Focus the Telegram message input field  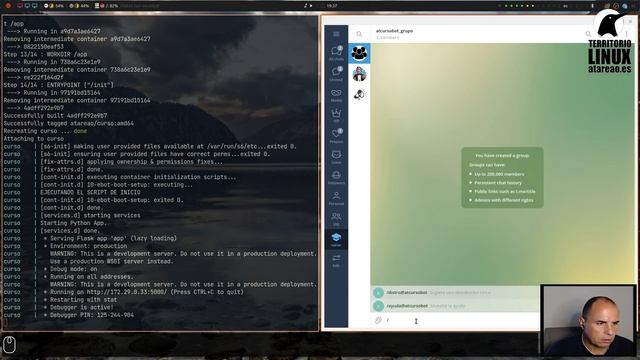[x=461, y=321]
